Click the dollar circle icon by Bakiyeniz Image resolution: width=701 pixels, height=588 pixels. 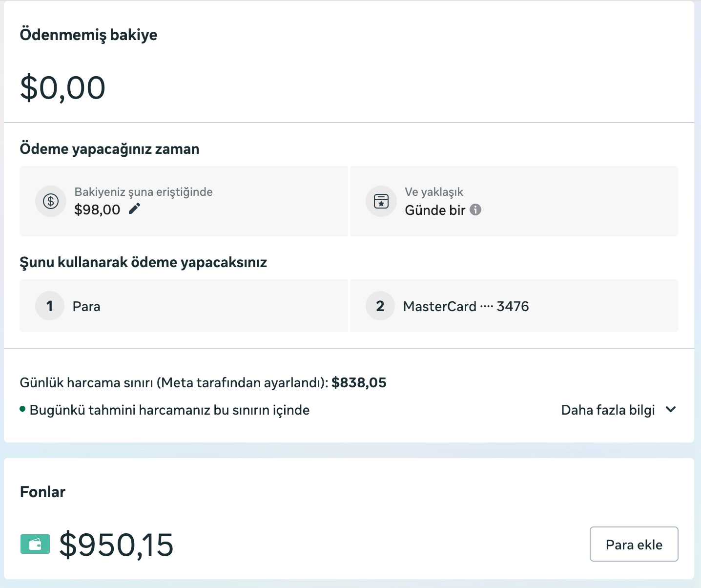51,201
